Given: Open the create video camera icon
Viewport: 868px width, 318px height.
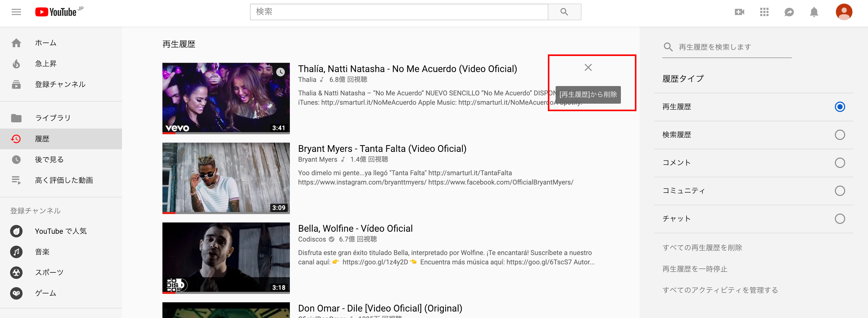Looking at the screenshot, I should pyautogui.click(x=739, y=12).
